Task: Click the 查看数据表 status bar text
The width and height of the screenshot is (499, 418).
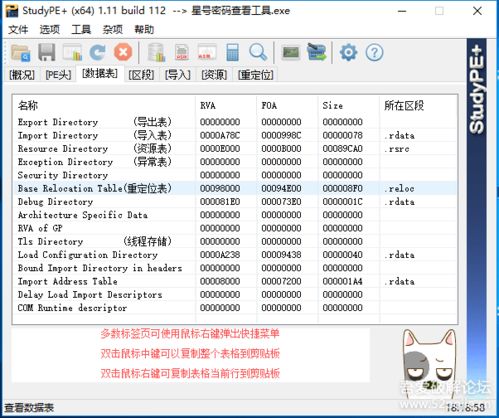Action: pos(29,407)
